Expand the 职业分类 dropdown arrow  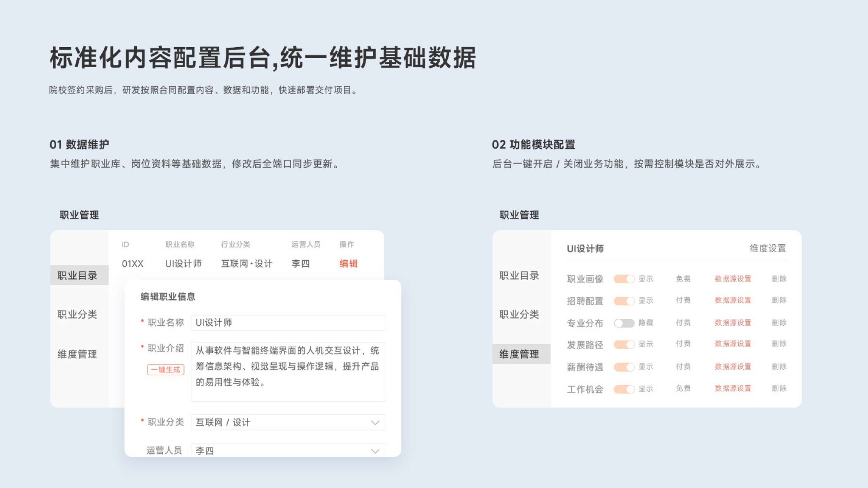[375, 422]
